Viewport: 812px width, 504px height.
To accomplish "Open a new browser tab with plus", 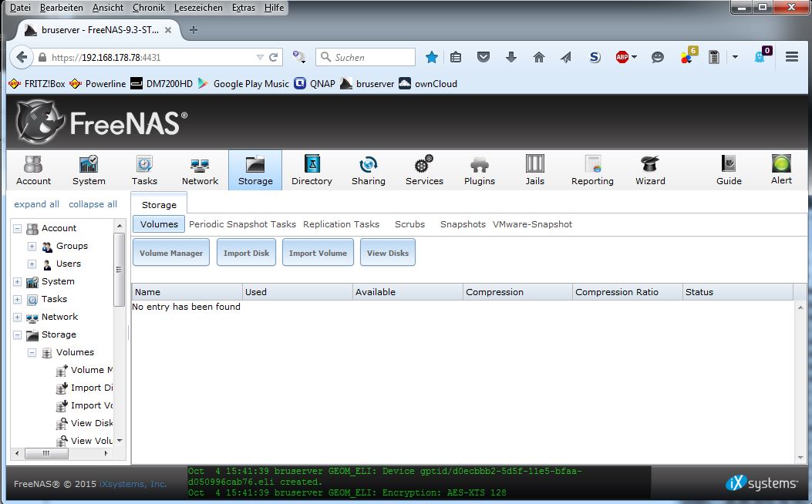I will (193, 30).
